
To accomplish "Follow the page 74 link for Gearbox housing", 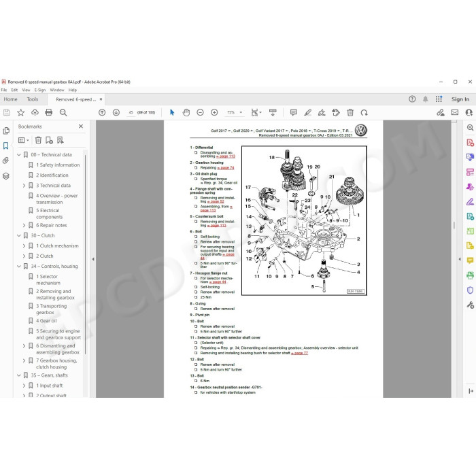I will [226, 167].
